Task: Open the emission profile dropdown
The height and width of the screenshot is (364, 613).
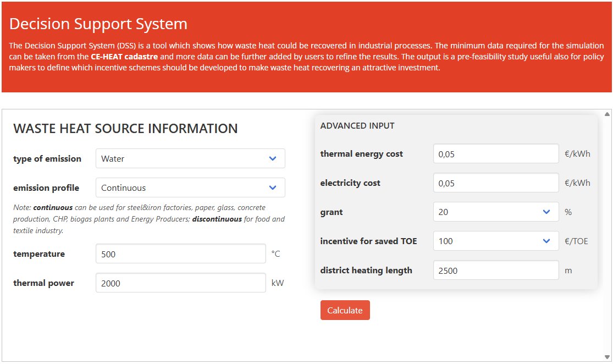Action: click(x=190, y=187)
